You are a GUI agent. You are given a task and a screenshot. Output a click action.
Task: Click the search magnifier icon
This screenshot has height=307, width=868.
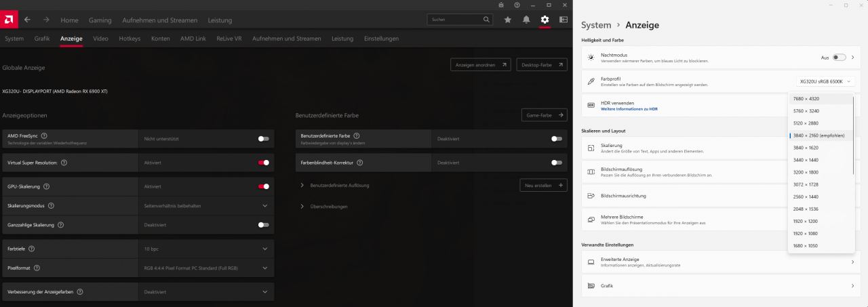(487, 20)
